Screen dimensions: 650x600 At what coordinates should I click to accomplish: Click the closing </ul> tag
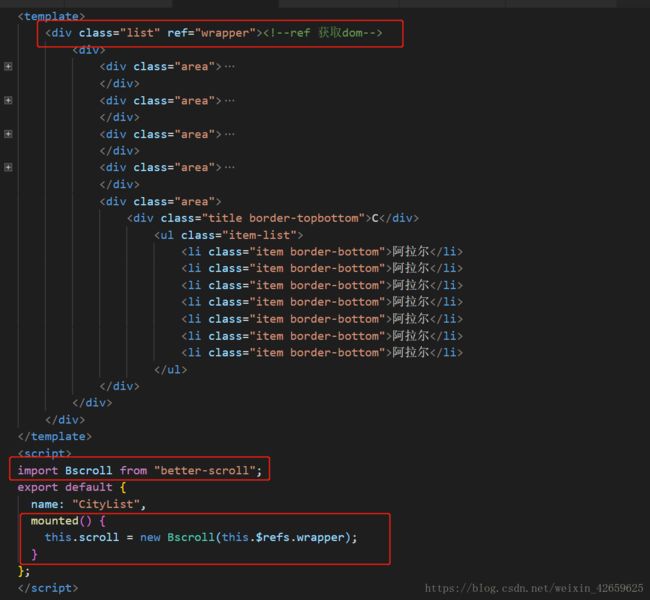pyautogui.click(x=170, y=369)
